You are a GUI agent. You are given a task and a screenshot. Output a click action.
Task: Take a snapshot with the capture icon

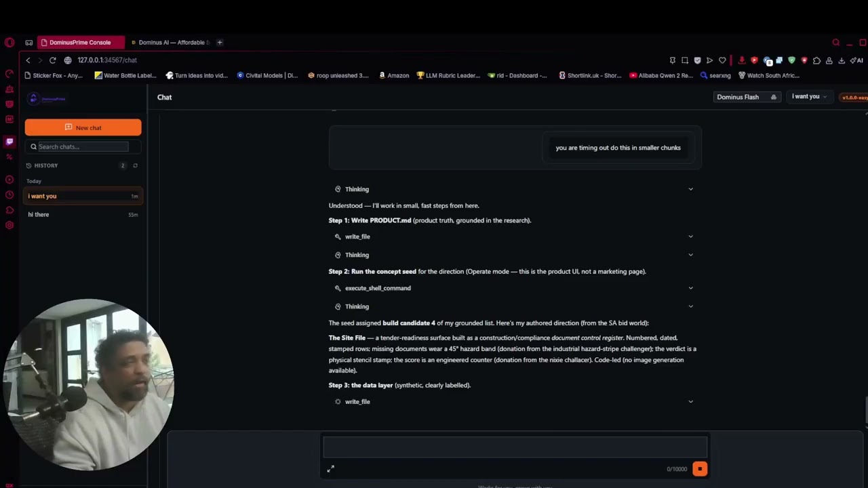[685, 60]
